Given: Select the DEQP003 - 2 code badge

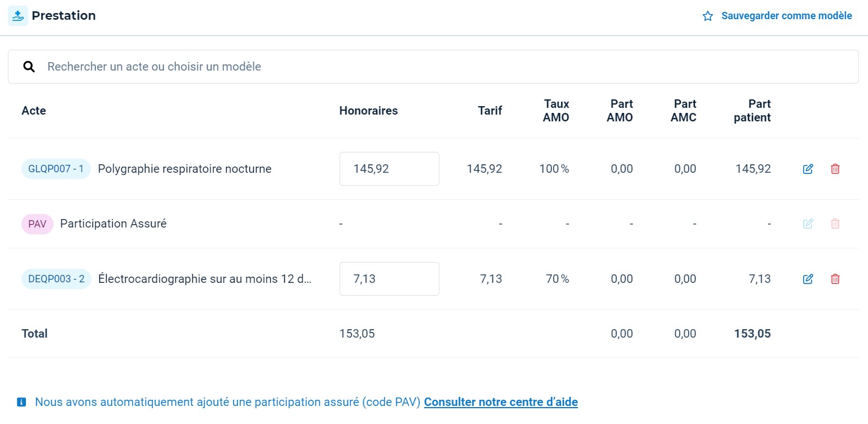Looking at the screenshot, I should 56,279.
